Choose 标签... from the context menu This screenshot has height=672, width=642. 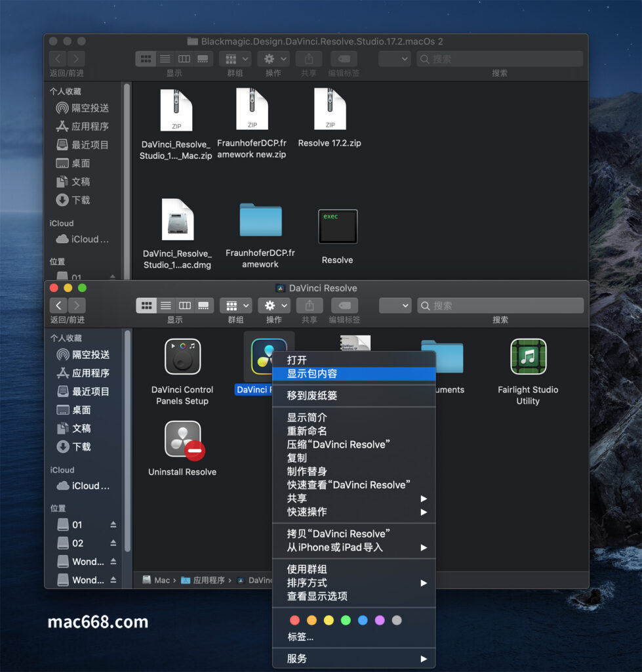click(353, 637)
